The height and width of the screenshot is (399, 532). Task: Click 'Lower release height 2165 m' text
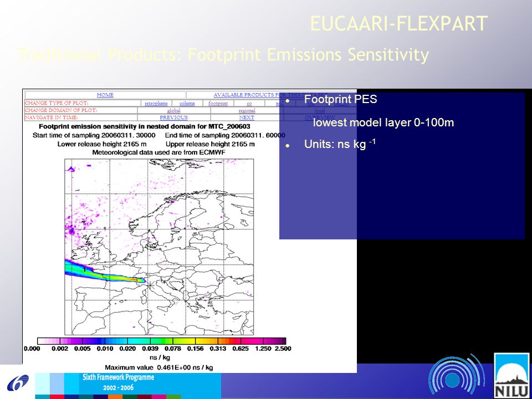[x=102, y=144]
